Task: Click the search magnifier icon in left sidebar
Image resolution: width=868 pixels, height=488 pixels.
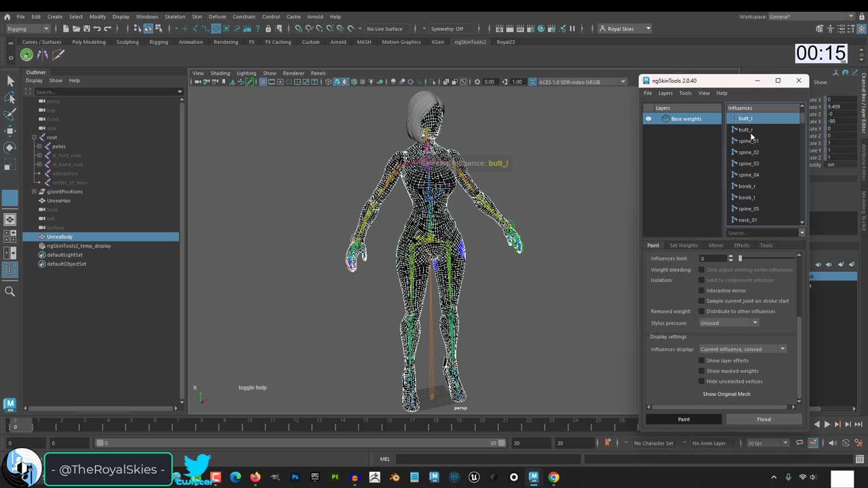Action: pos(10,291)
